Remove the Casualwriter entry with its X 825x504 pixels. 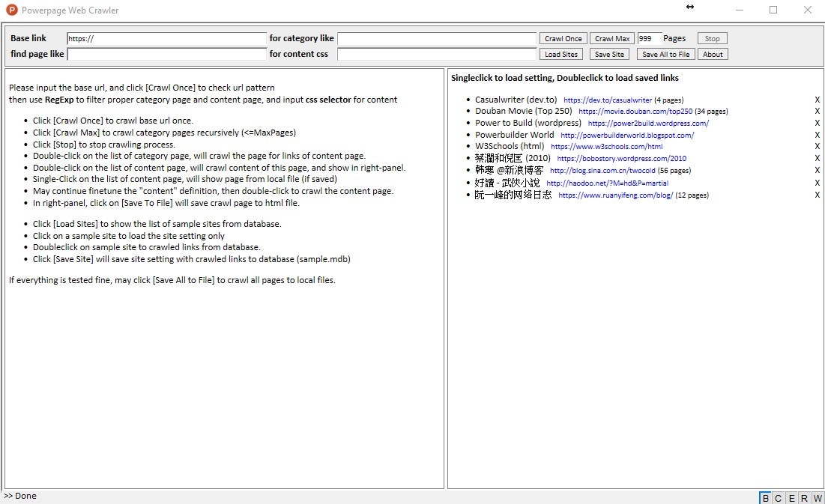click(x=817, y=99)
